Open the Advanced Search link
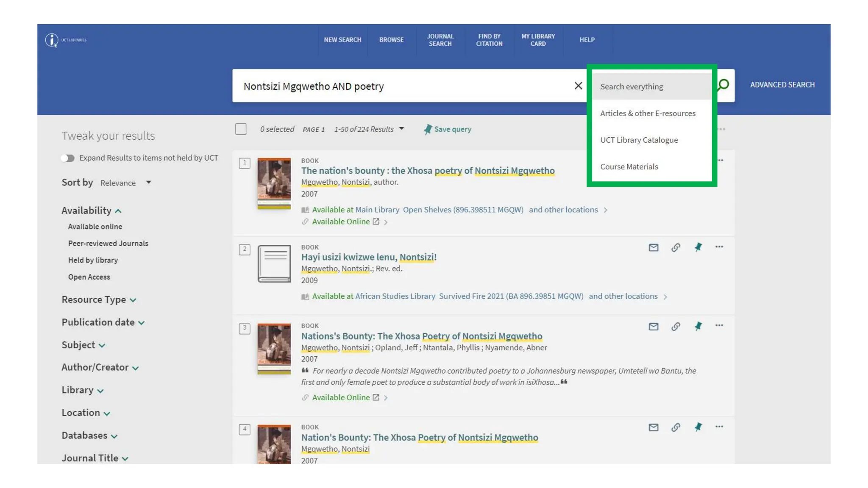 click(782, 85)
